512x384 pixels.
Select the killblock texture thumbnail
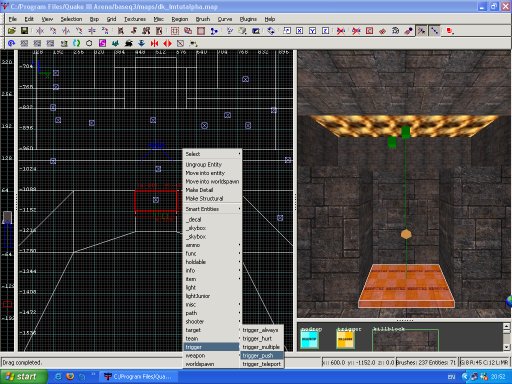pos(405,340)
